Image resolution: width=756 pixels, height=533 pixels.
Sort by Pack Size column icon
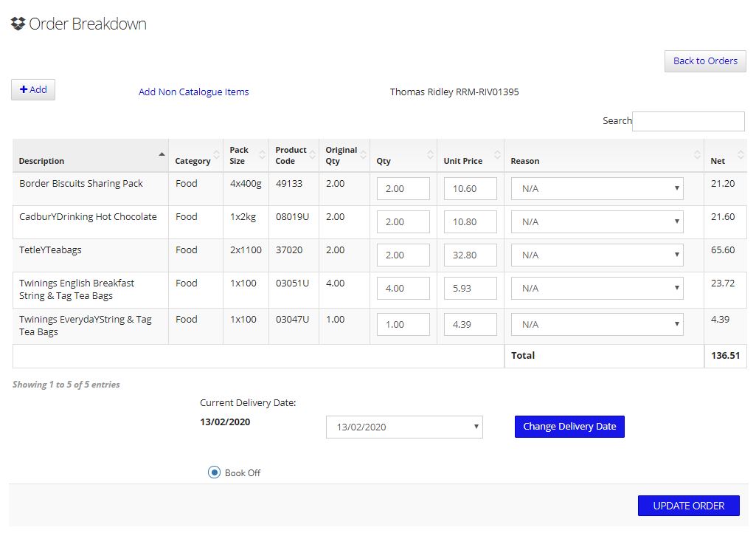[x=261, y=155]
